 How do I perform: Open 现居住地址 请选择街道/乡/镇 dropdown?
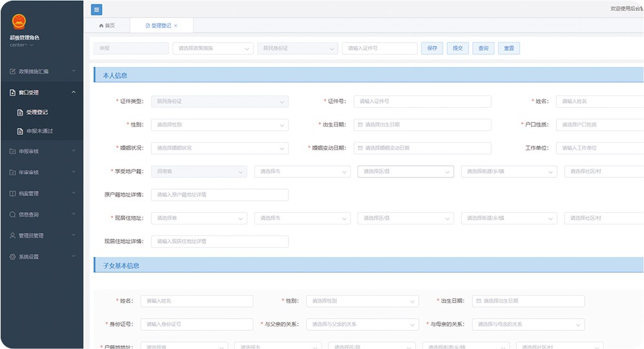click(509, 219)
